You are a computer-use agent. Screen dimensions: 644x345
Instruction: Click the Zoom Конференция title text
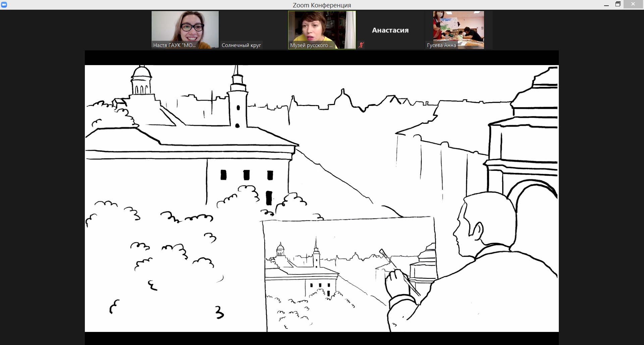tap(322, 5)
